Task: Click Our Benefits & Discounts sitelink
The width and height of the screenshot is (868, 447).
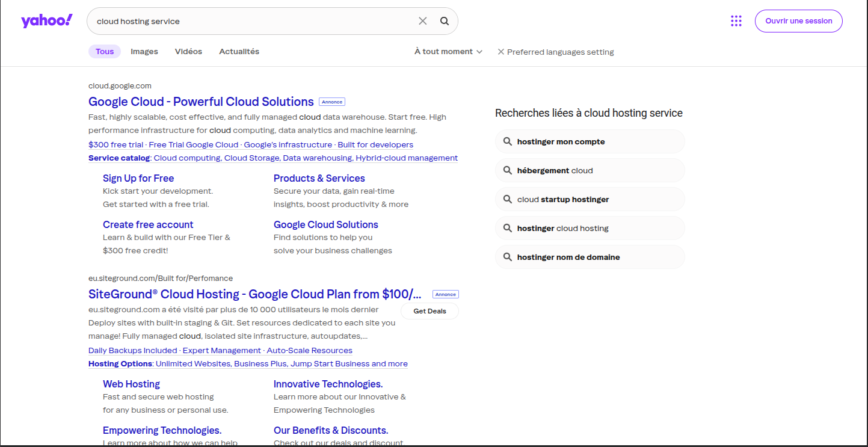Action: pos(331,430)
